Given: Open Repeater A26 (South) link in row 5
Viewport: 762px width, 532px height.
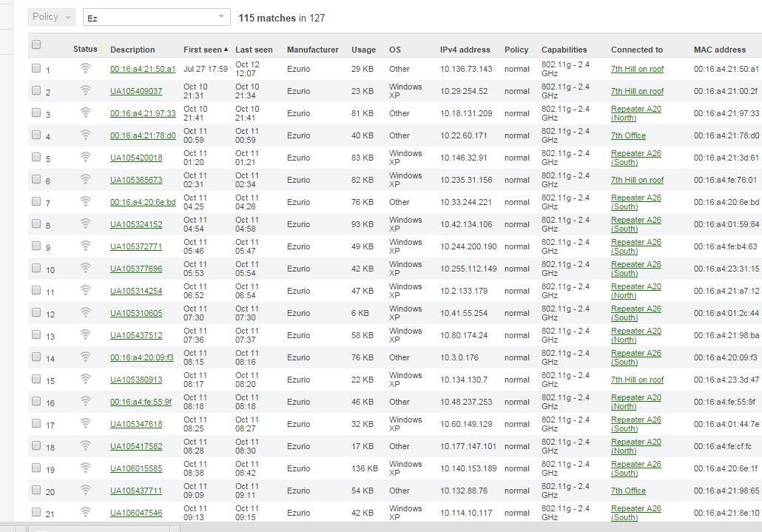Looking at the screenshot, I should tap(636, 158).
